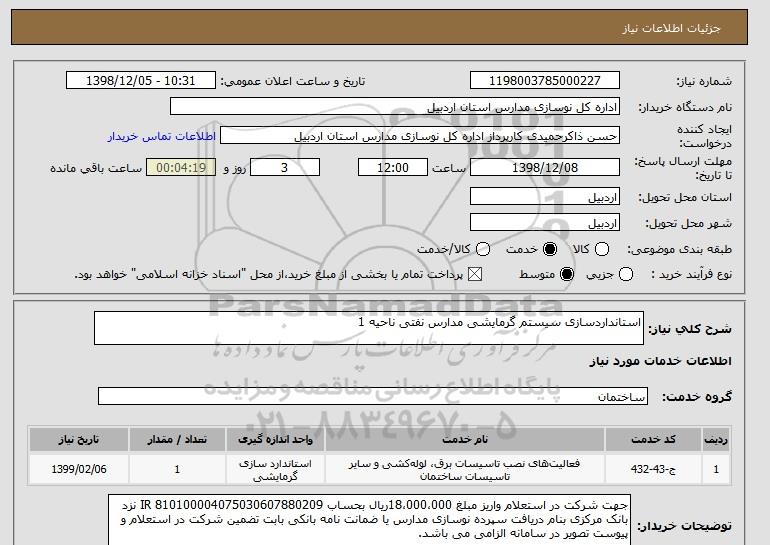Click the buyer notes text area
The image size is (770, 545).
369,520
